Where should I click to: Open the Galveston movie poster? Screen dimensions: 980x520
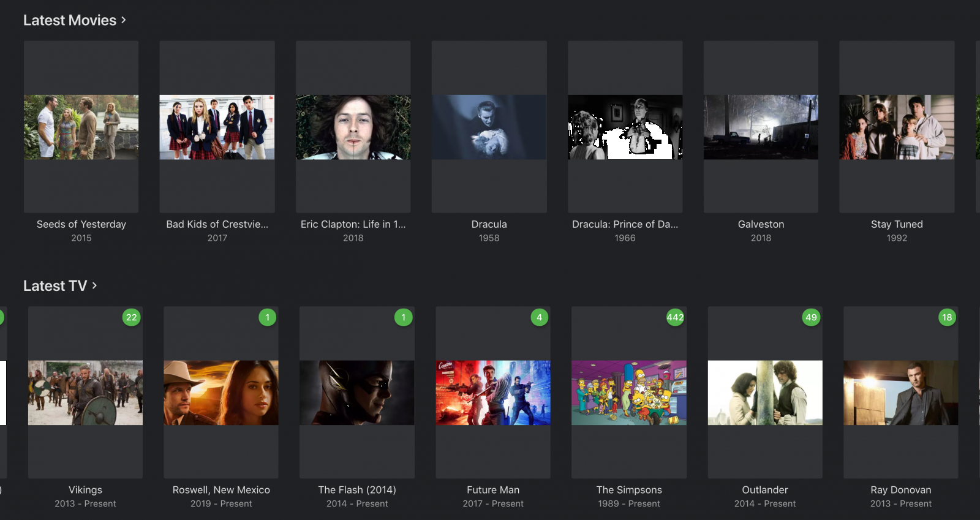tap(761, 127)
